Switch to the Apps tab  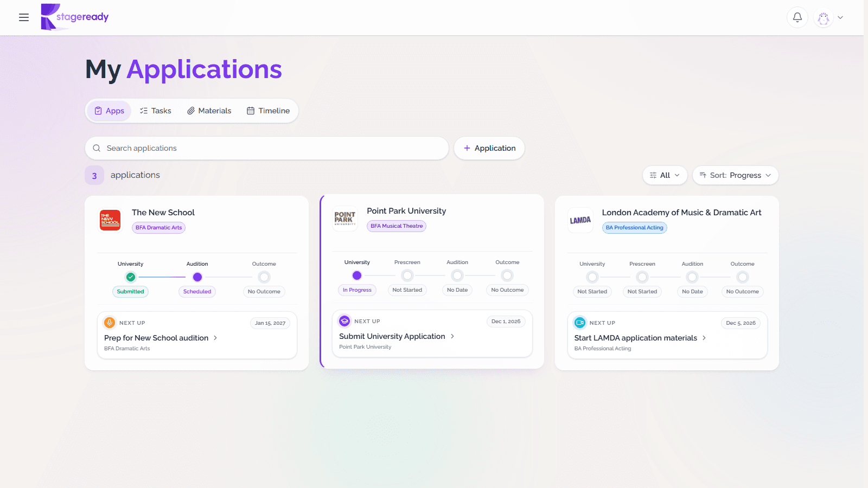click(x=109, y=111)
